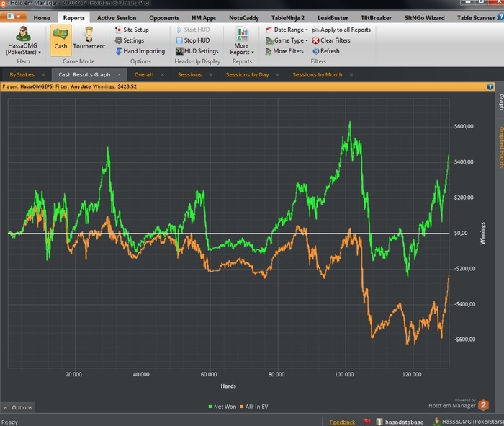Viewport: 504px width, 426px height.
Task: Click the Feedback link
Action: (x=342, y=422)
